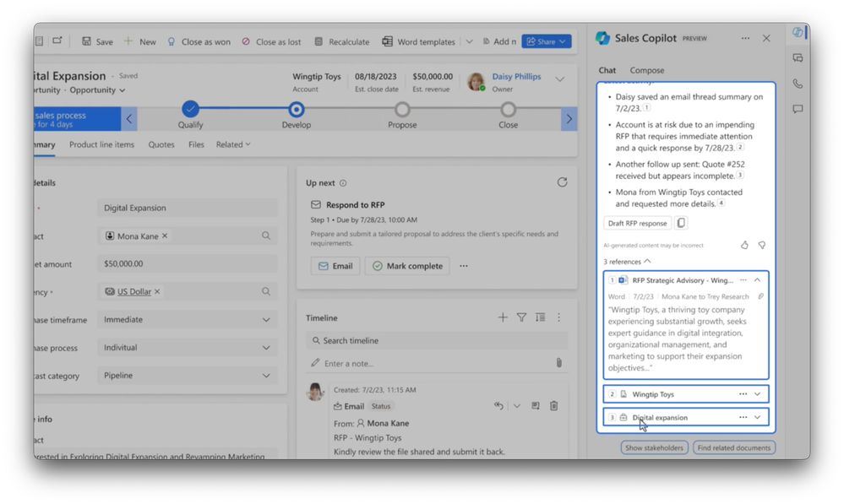Viewport: 844px width, 504px height.
Task: Click the Search timeline field
Action: (437, 340)
